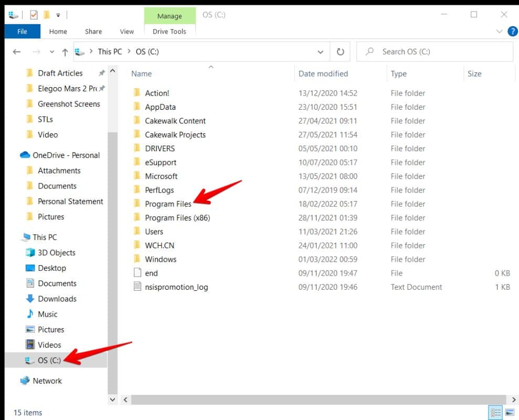Click New folder icon in title bar
Image resolution: width=519 pixels, height=420 pixels.
pyautogui.click(x=47, y=15)
